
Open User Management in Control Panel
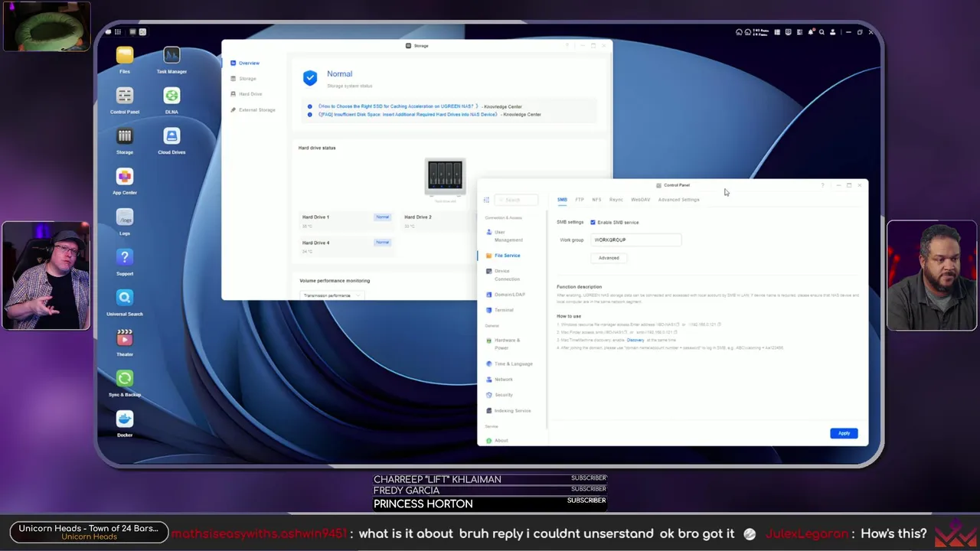(x=508, y=236)
